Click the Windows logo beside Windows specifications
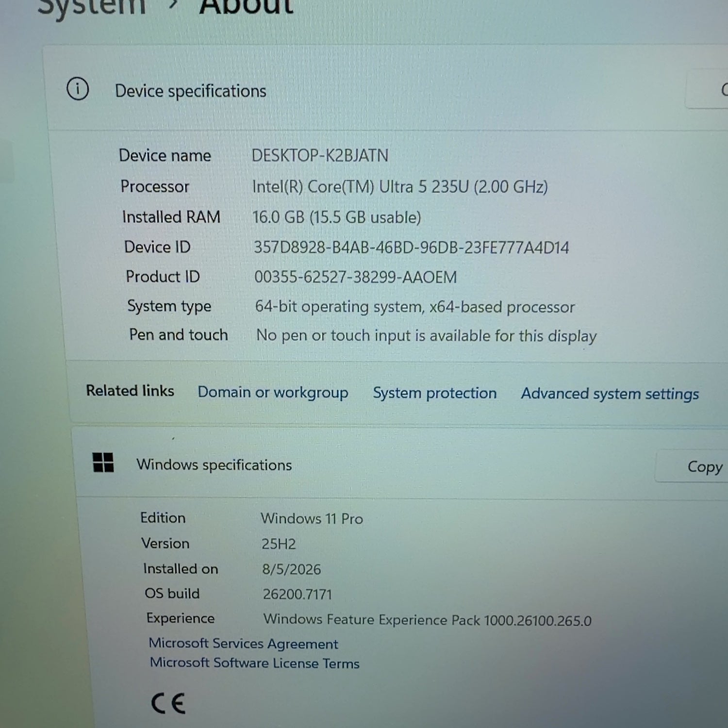This screenshot has height=728, width=728. 103,463
